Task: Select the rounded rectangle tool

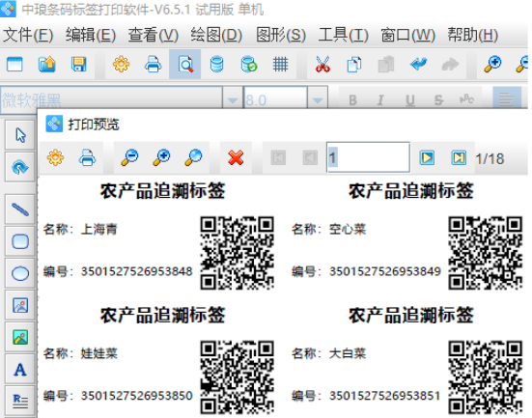Action: click(x=20, y=241)
